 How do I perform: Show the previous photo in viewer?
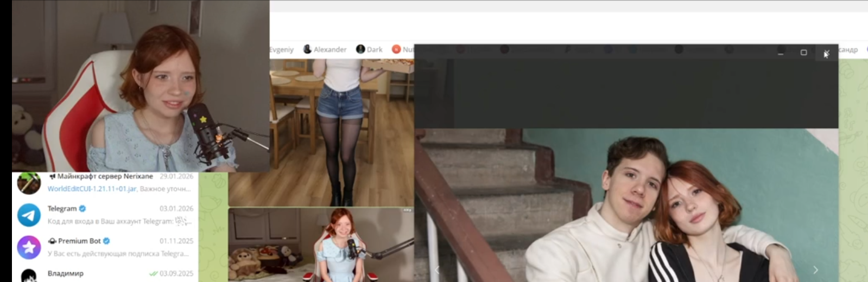coord(437,270)
